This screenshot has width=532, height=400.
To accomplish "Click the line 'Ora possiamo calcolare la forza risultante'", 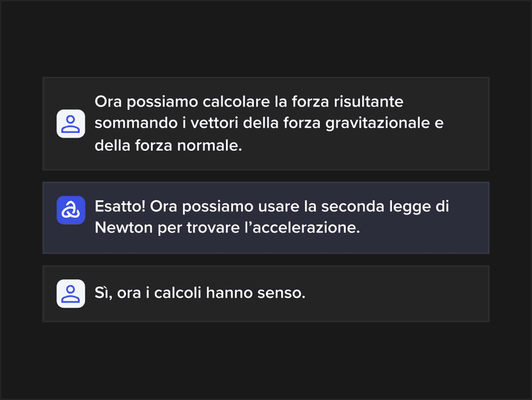I will click(249, 101).
